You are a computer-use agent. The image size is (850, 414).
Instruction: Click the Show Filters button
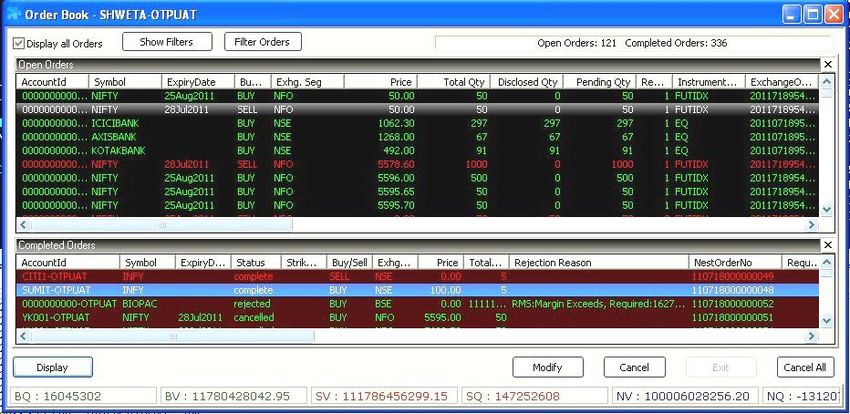click(167, 42)
